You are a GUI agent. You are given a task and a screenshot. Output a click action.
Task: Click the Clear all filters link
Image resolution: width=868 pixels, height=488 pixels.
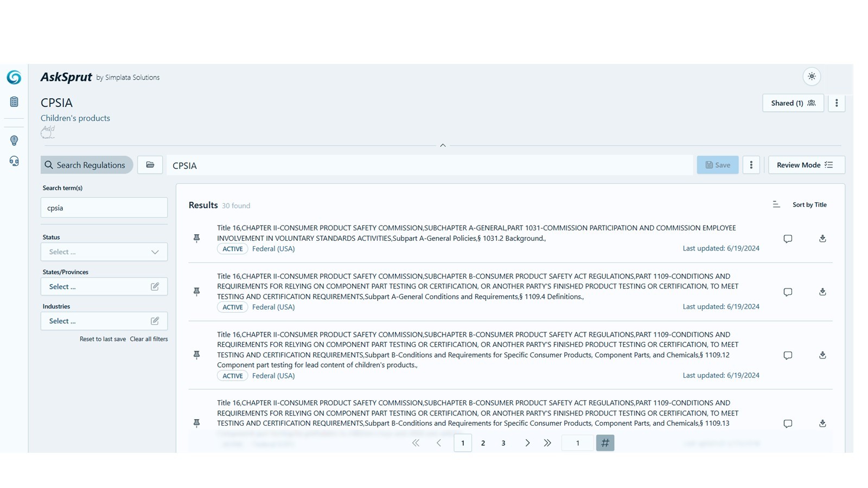[149, 339]
